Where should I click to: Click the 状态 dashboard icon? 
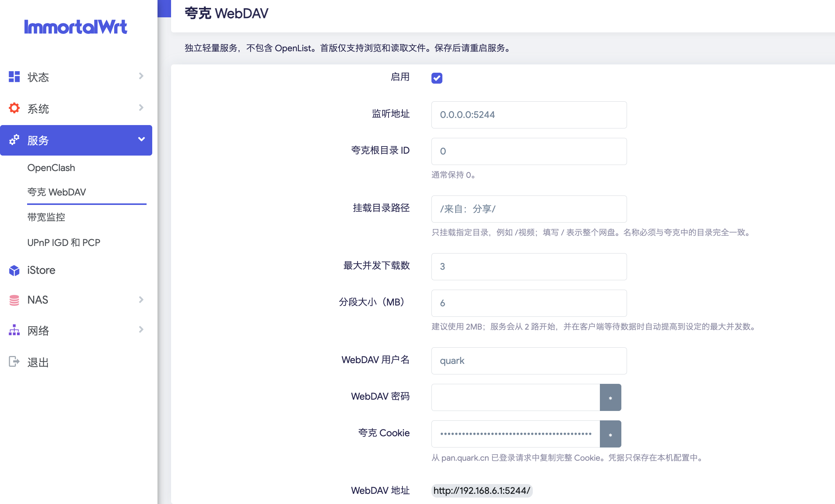tap(14, 76)
